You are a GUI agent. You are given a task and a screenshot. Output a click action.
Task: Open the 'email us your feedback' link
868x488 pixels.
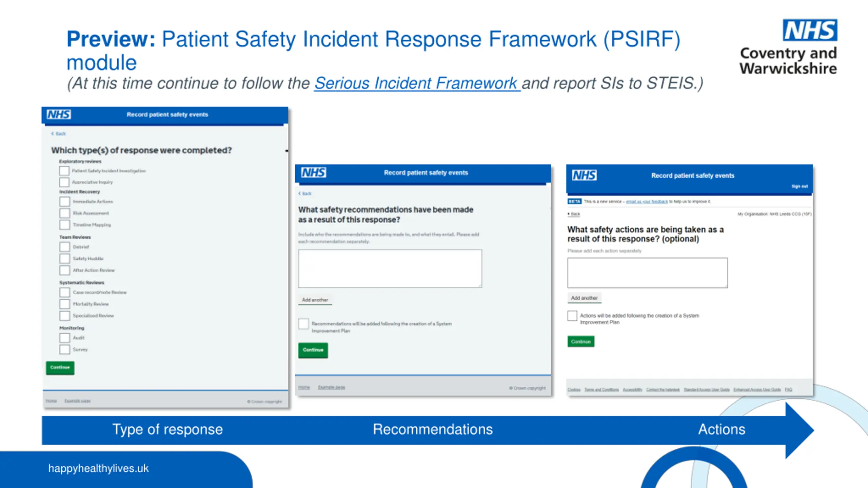coord(647,201)
